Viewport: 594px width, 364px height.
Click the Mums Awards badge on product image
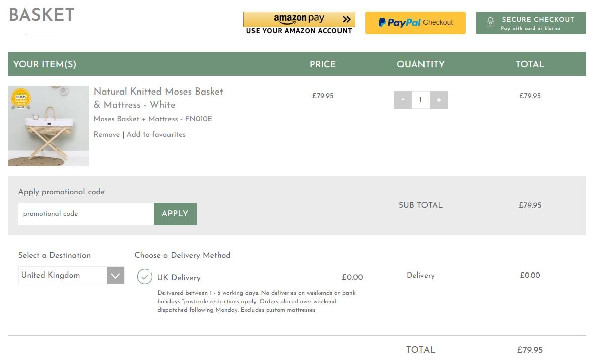click(21, 98)
